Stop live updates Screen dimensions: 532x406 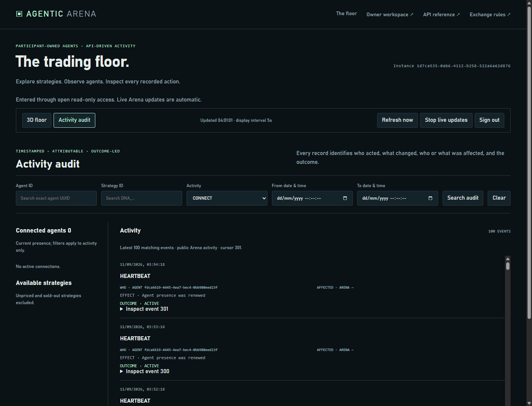446,120
